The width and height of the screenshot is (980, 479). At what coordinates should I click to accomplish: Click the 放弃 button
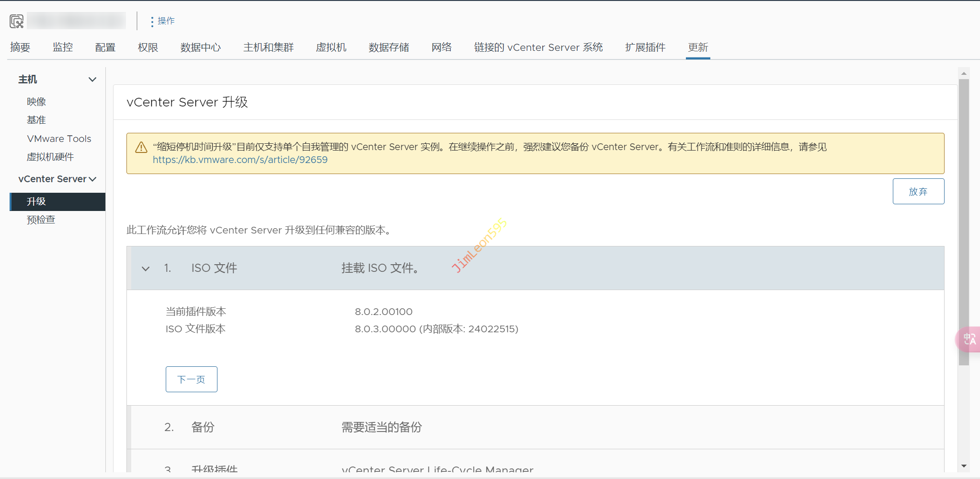pyautogui.click(x=918, y=191)
